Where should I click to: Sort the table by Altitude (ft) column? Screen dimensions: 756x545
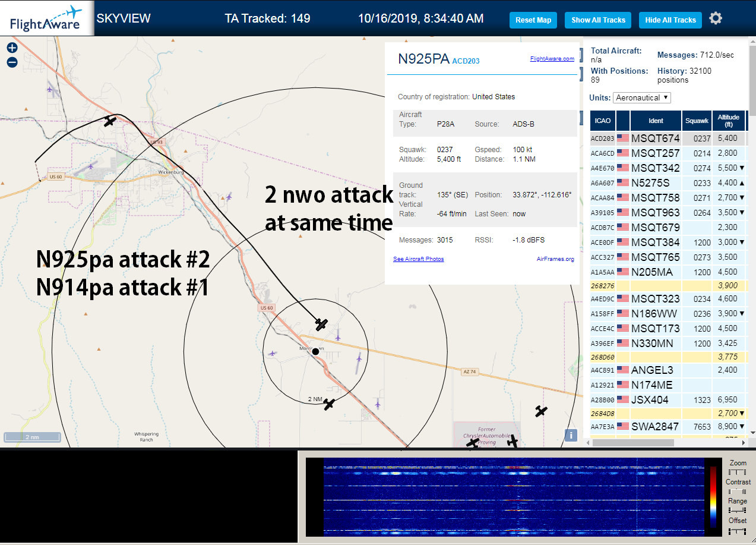pos(728,121)
